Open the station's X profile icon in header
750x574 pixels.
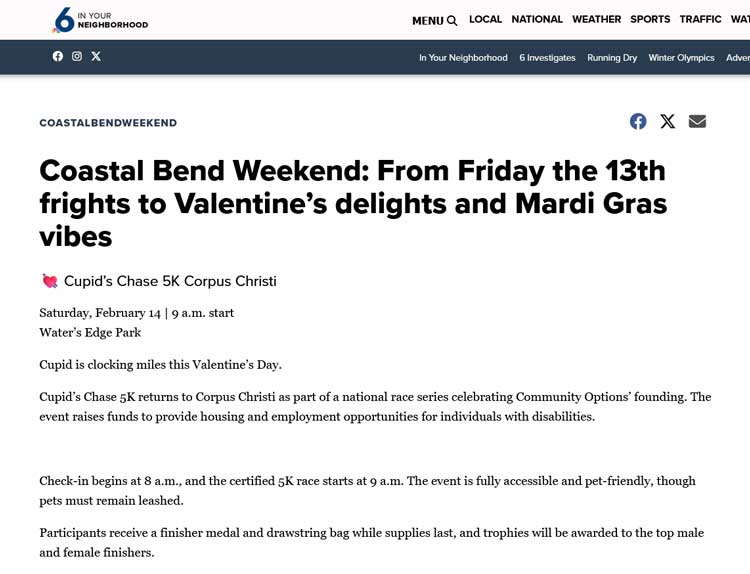[x=96, y=57]
